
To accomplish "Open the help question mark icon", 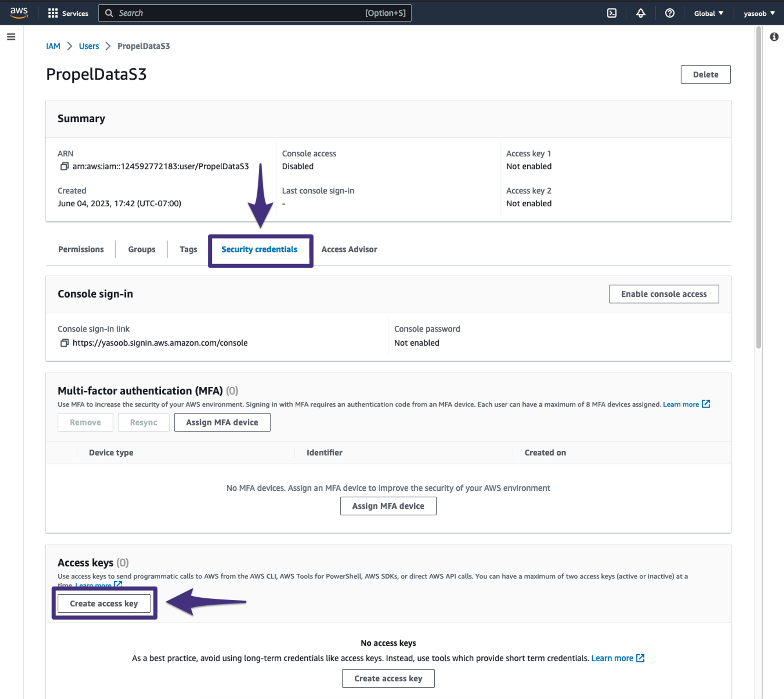I will point(670,13).
